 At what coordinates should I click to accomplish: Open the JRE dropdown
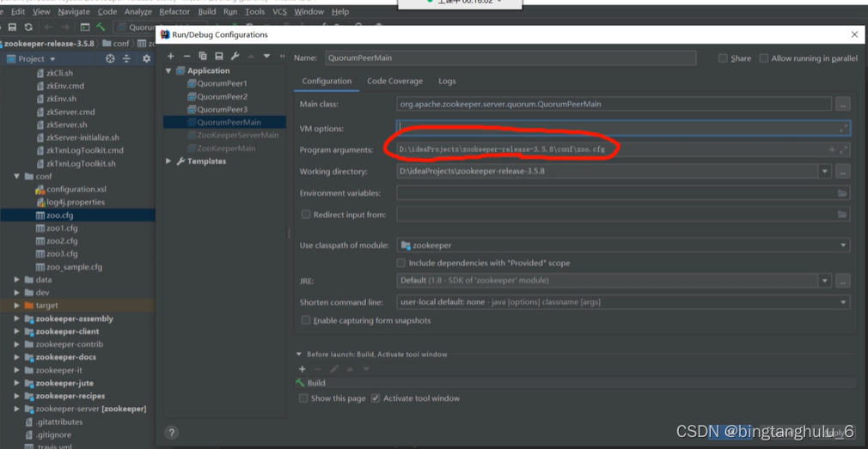825,281
